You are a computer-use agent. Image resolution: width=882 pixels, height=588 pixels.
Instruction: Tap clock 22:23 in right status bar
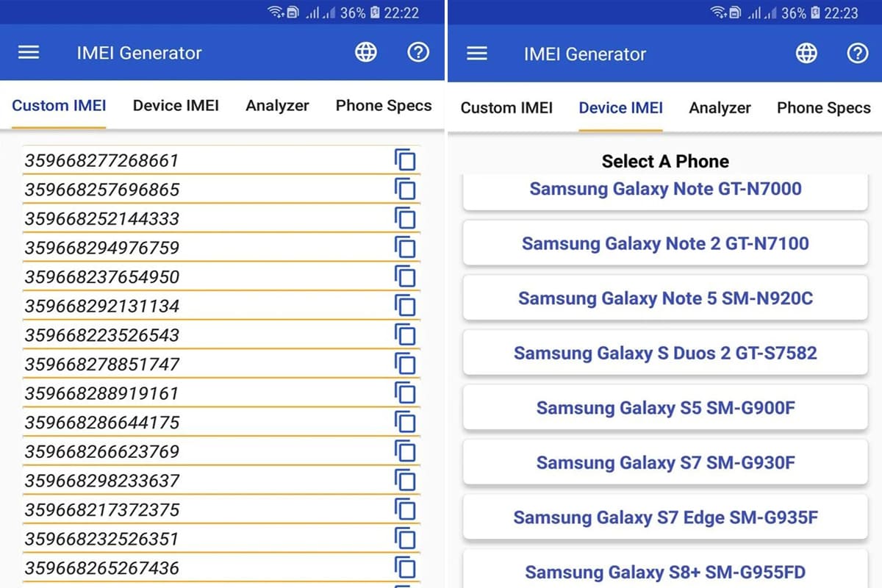(x=841, y=12)
